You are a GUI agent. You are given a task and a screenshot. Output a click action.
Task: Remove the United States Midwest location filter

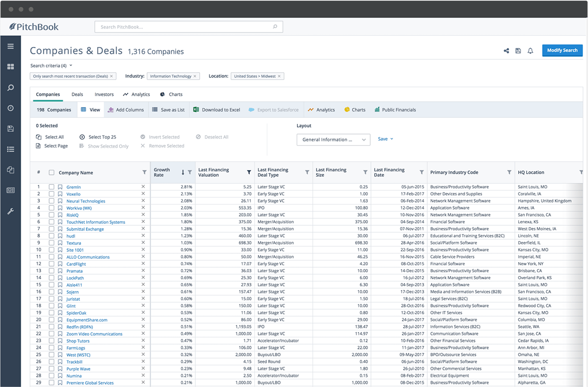(279, 76)
